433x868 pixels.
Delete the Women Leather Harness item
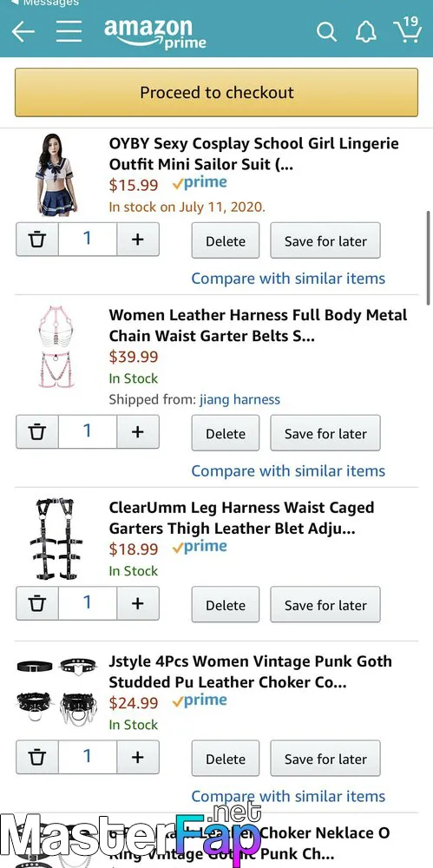(226, 433)
